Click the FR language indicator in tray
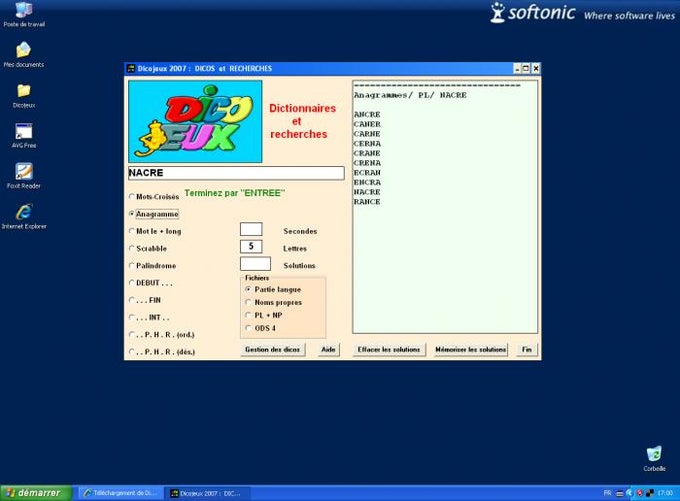This screenshot has height=501, width=680. 607,493
